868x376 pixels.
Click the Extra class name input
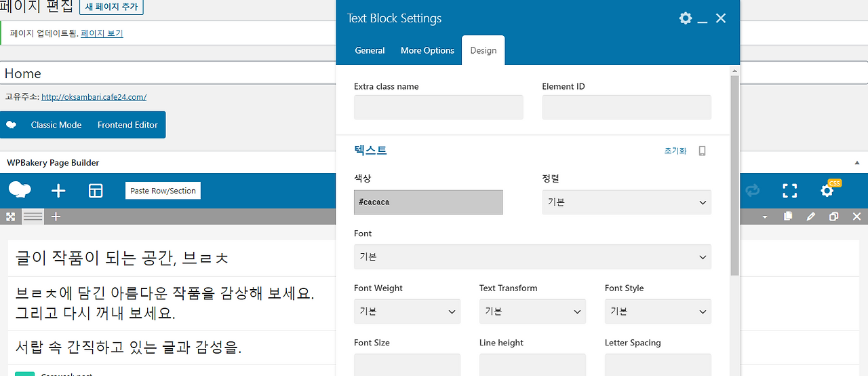[439, 107]
